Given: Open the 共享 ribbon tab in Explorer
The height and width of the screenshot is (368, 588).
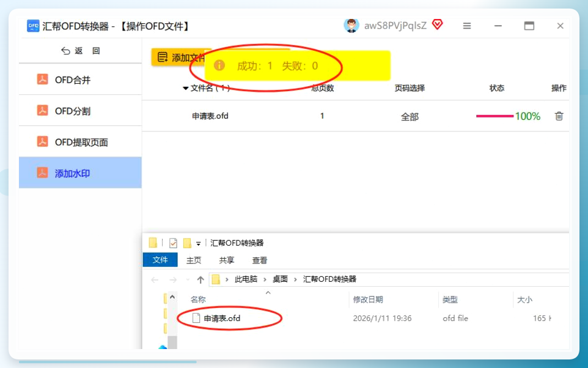Looking at the screenshot, I should coord(227,260).
